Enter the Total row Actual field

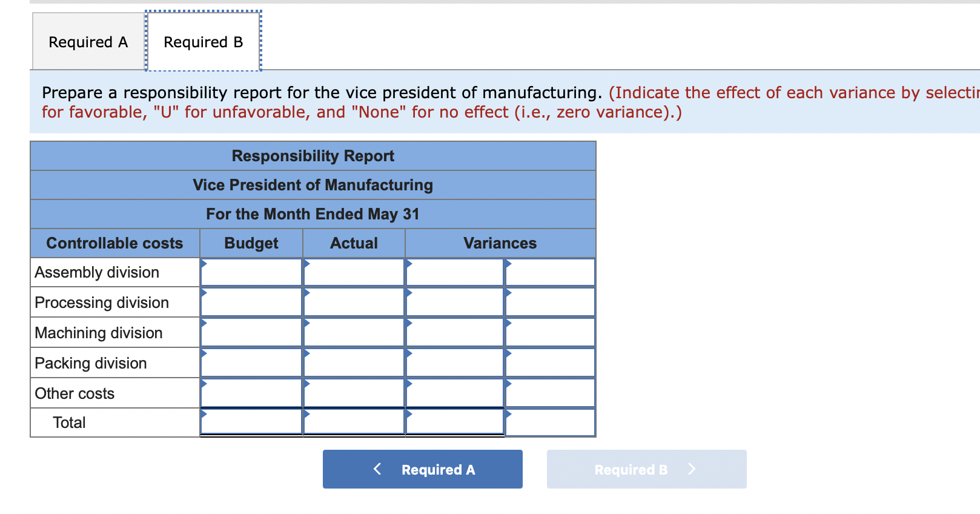pos(353,422)
